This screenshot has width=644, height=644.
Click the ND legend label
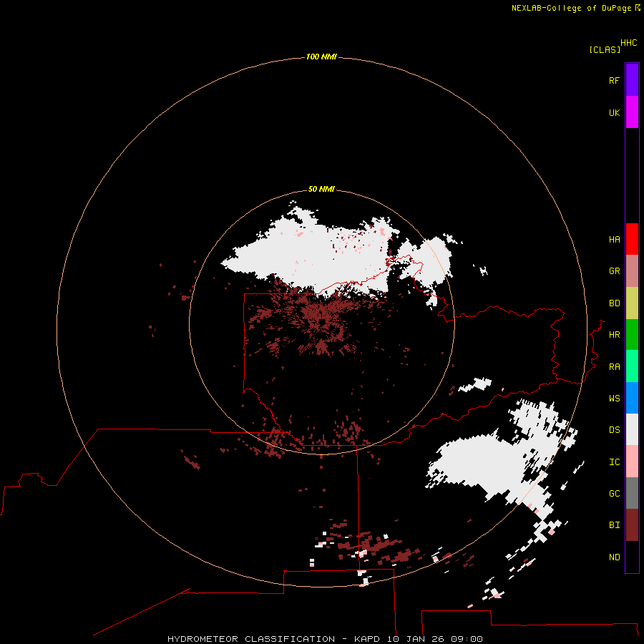(614, 557)
